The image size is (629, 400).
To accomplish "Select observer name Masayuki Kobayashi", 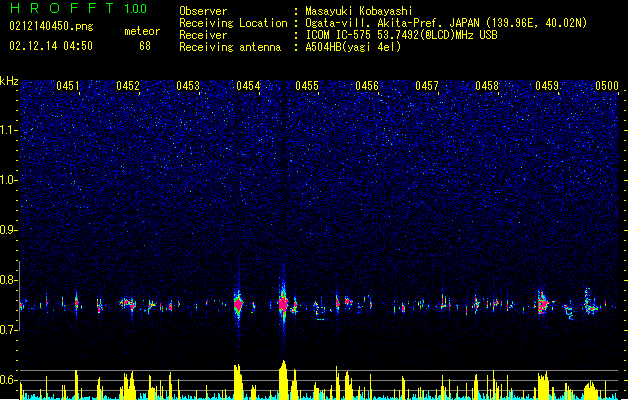I will [x=358, y=11].
